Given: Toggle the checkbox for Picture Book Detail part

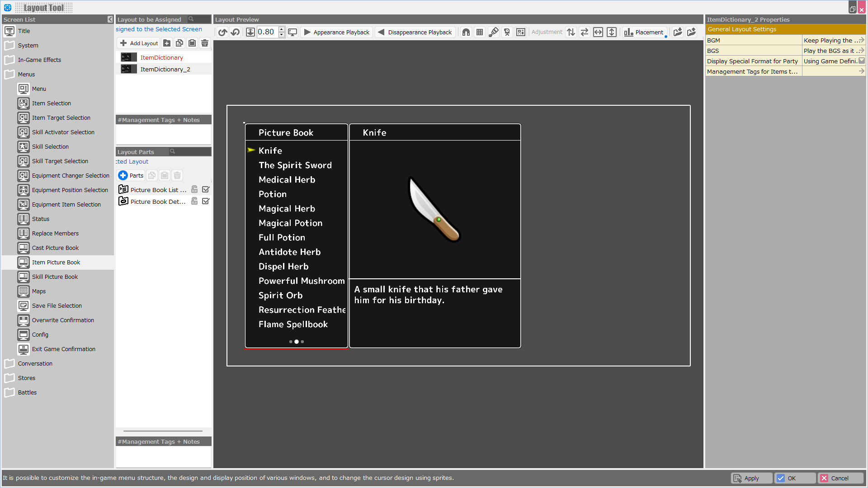Looking at the screenshot, I should [206, 201].
